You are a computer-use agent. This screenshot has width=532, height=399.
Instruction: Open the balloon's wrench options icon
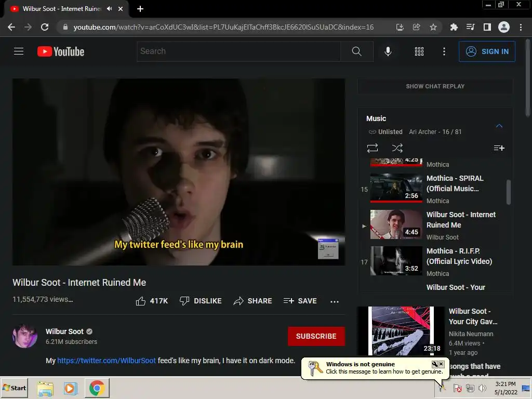[435, 364]
